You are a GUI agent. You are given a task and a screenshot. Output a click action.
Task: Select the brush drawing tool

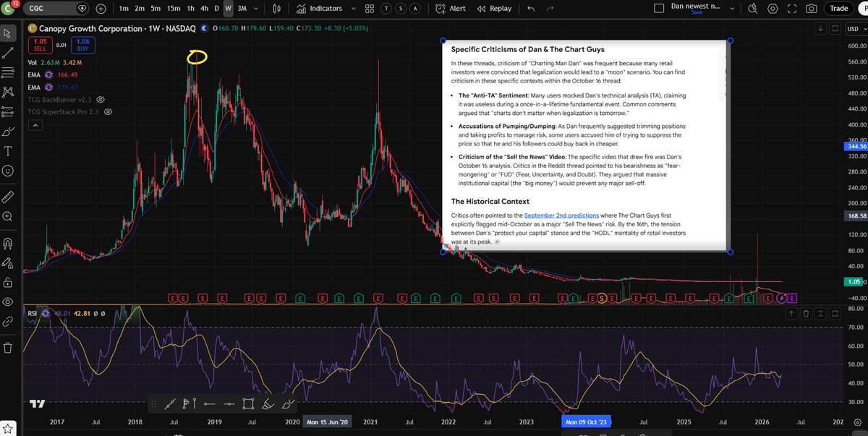pos(8,132)
